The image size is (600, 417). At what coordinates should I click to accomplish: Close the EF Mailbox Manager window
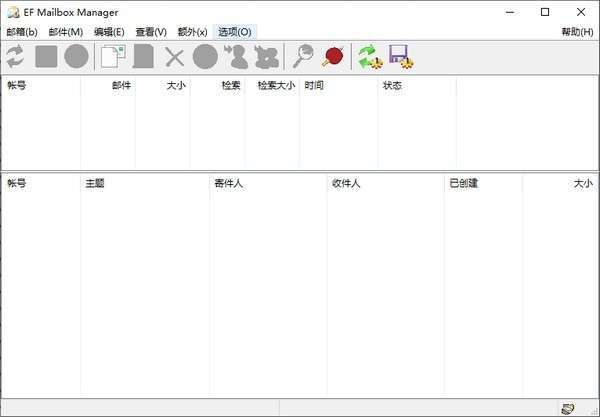pos(581,12)
